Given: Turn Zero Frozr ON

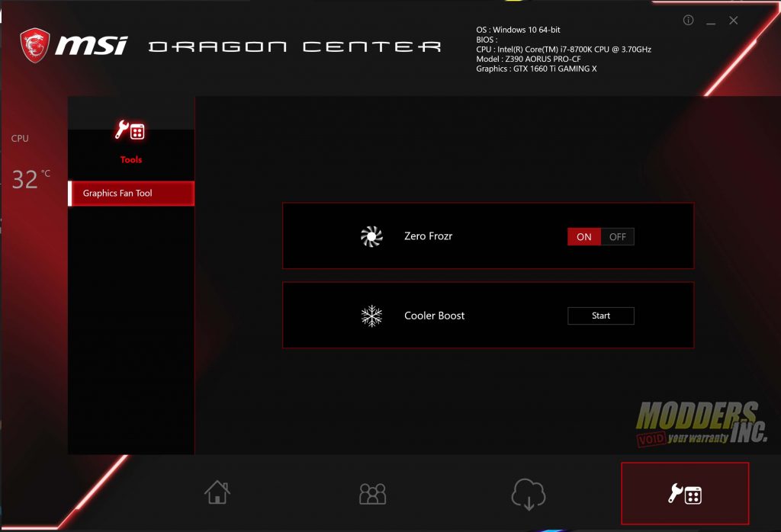Looking at the screenshot, I should coord(584,237).
